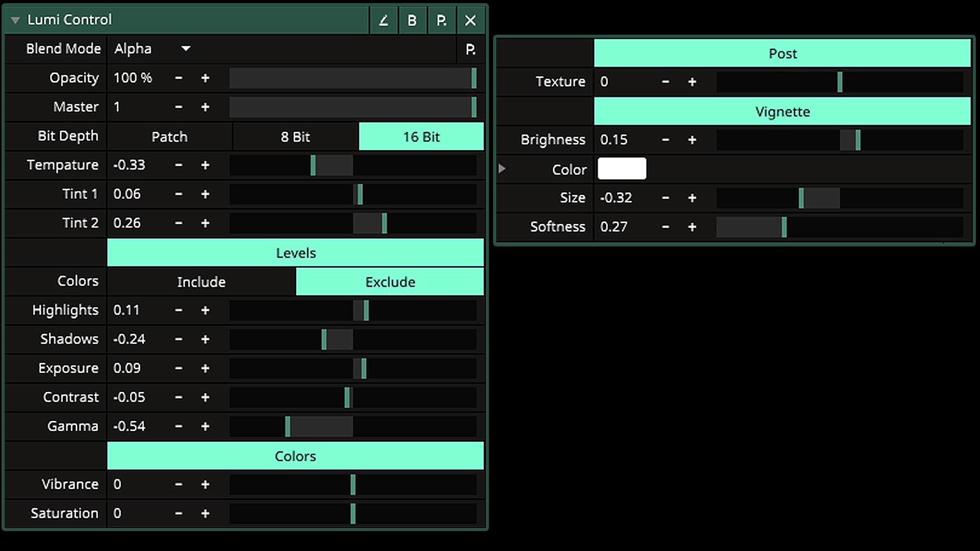Decrease Texture value with minus icon

click(666, 82)
